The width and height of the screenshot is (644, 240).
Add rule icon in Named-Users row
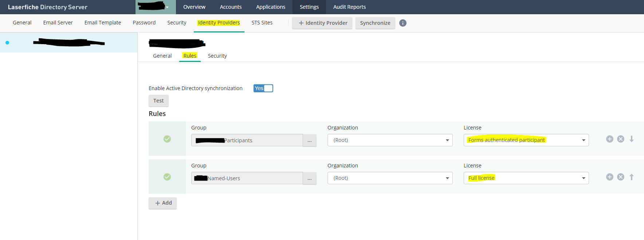(609, 177)
